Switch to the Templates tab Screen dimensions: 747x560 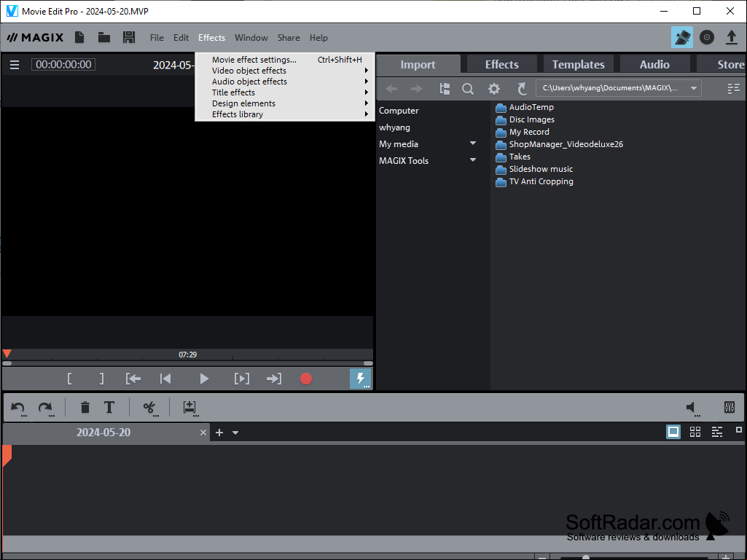[x=579, y=64]
